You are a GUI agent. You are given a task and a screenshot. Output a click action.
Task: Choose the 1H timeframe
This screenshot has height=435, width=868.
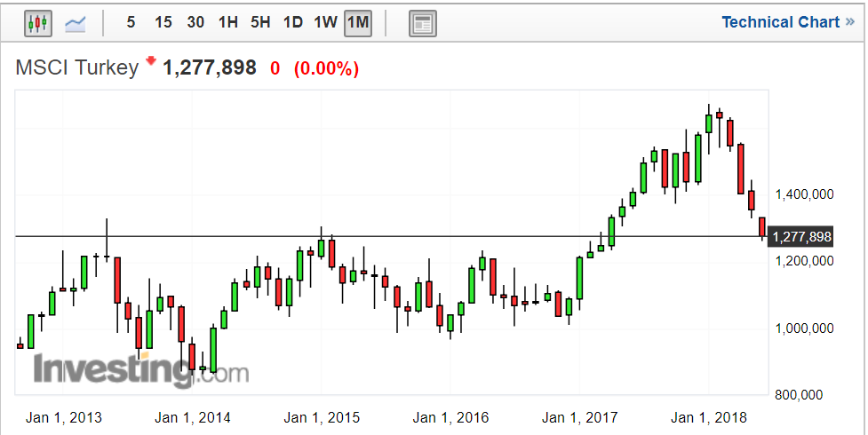(x=227, y=22)
